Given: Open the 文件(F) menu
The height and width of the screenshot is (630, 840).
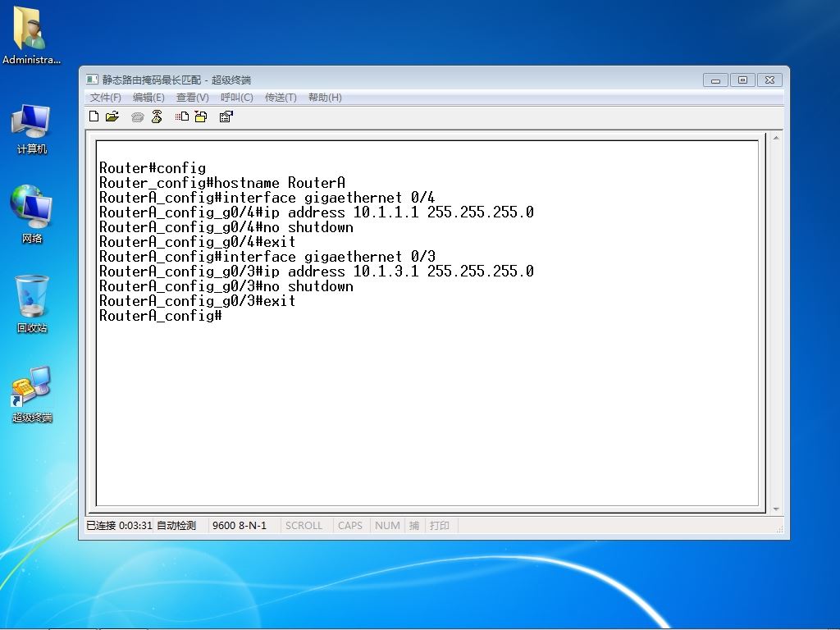Looking at the screenshot, I should 106,98.
